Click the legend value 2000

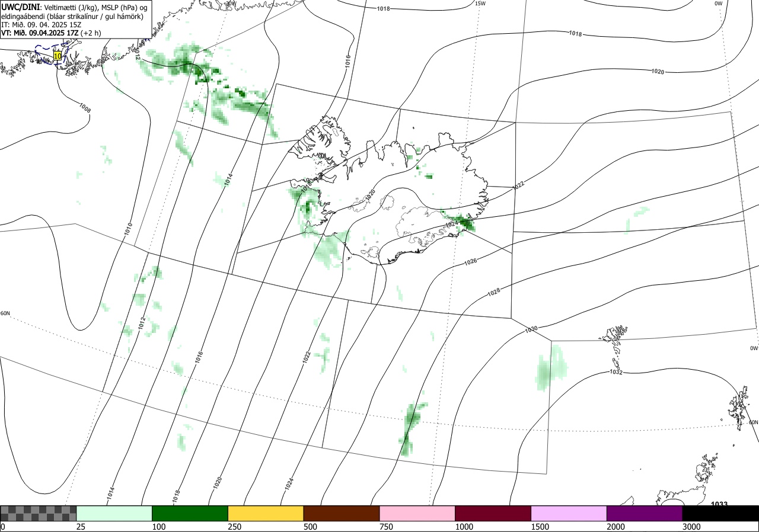pyautogui.click(x=616, y=527)
